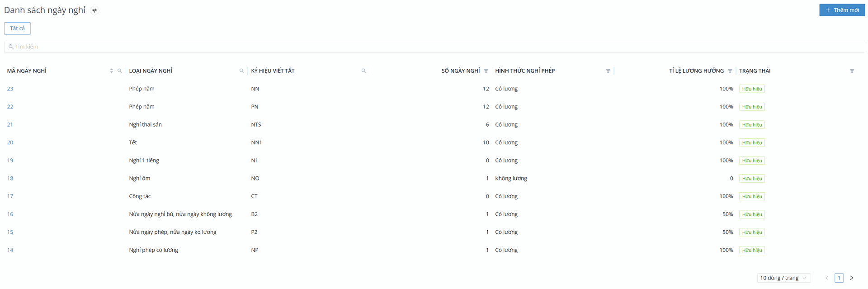Click search icon in Mã ngày nghỉ column

120,71
